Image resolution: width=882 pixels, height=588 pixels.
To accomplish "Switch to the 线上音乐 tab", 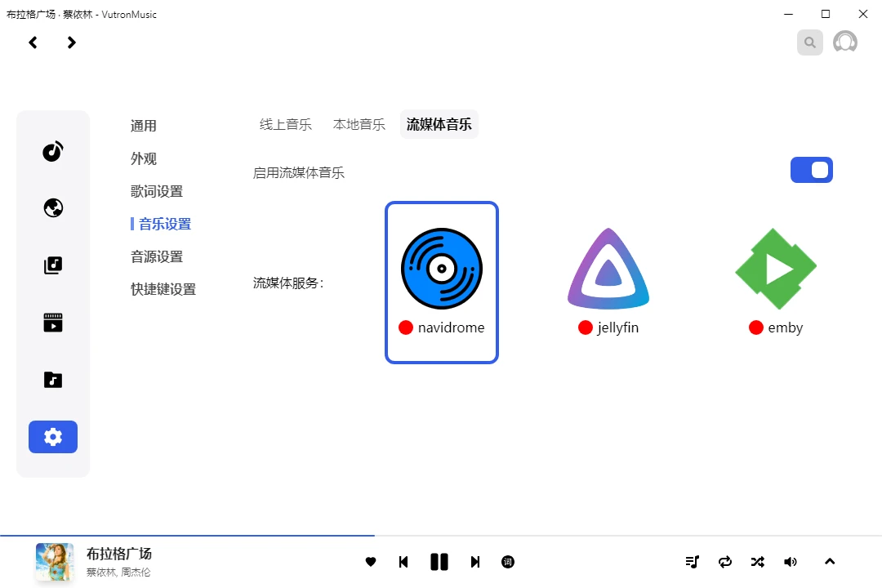I will 286,125.
